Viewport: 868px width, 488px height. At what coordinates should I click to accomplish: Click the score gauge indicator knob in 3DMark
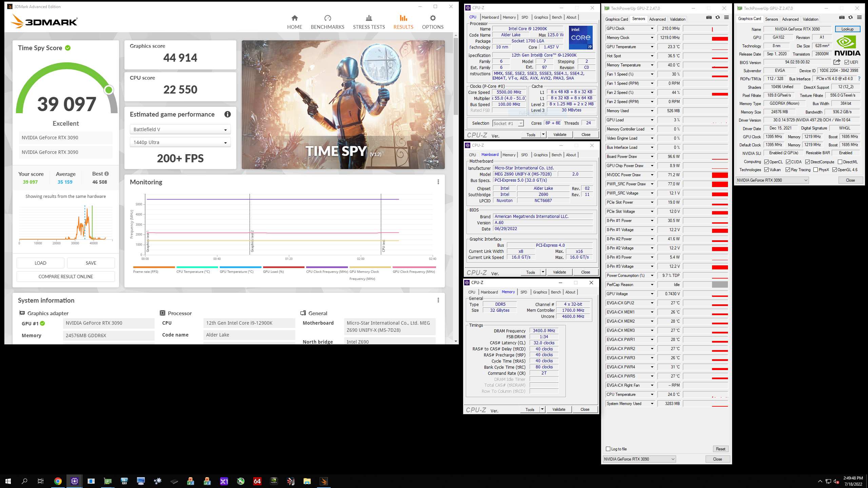109,90
